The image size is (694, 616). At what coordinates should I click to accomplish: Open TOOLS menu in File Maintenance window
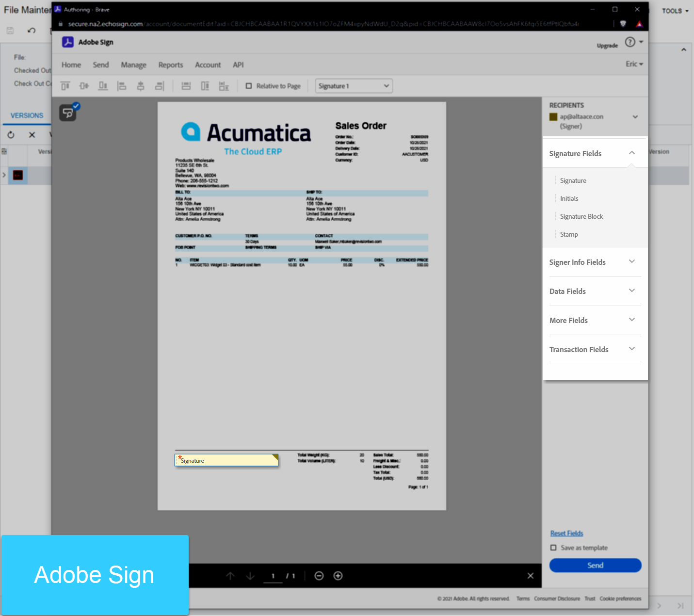pyautogui.click(x=675, y=11)
